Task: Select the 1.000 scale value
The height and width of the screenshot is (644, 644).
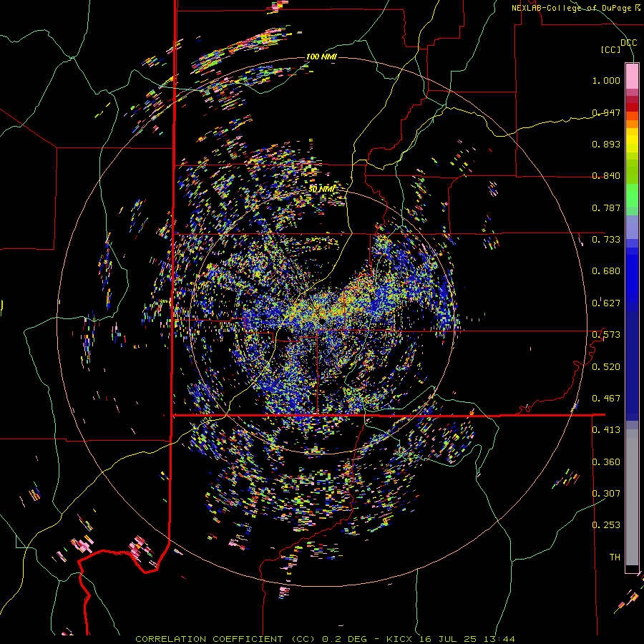Action: [606, 80]
